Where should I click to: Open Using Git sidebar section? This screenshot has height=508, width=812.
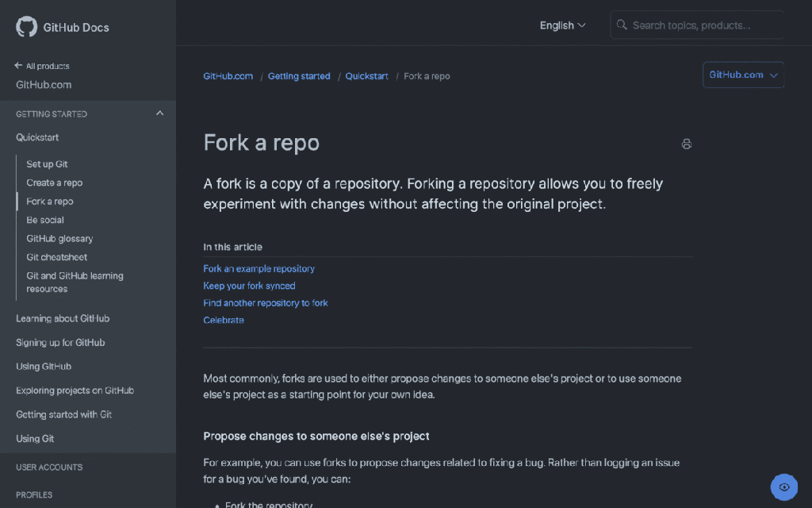tap(36, 438)
